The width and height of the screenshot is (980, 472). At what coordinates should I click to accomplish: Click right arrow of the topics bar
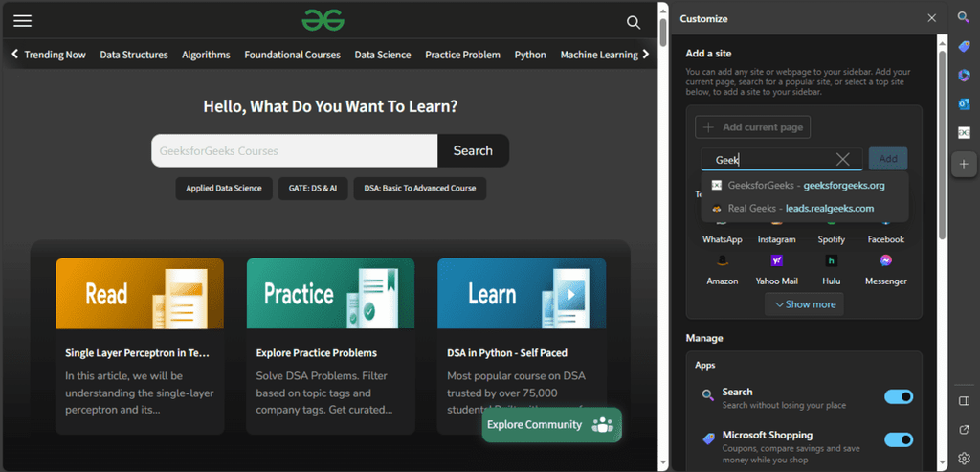tap(646, 55)
